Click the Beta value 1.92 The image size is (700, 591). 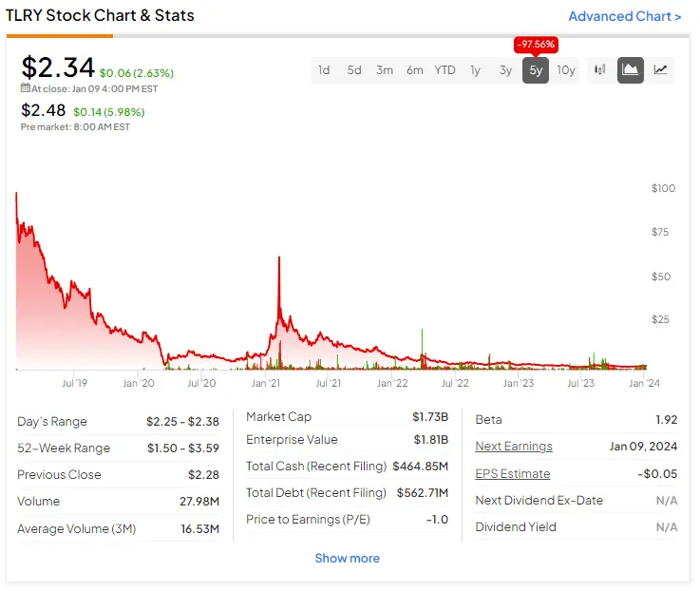(x=666, y=420)
